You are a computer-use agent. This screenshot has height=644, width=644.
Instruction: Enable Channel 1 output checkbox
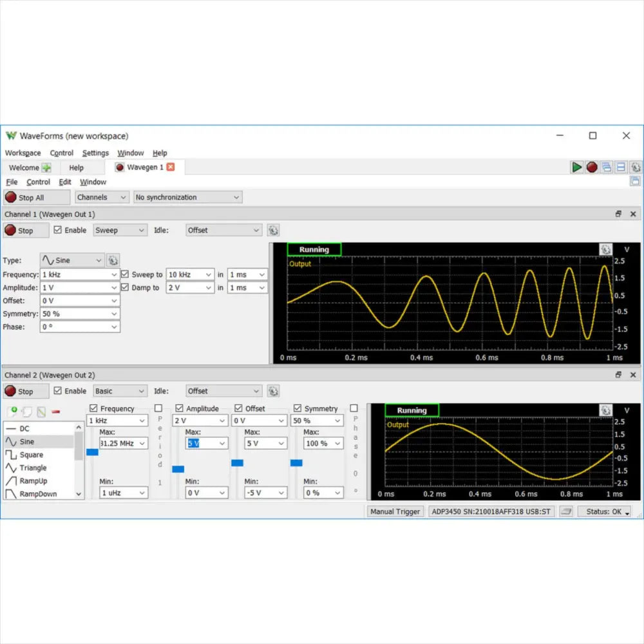pyautogui.click(x=57, y=230)
